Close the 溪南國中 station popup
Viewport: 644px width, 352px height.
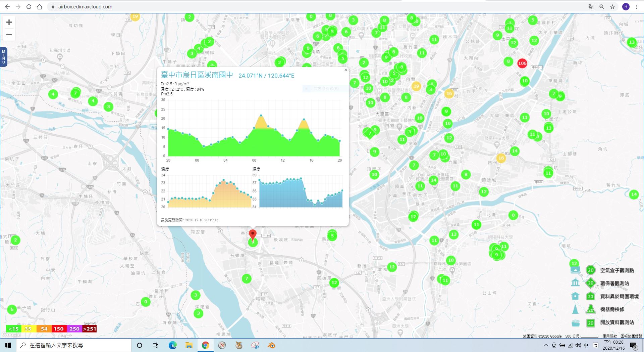click(x=346, y=70)
